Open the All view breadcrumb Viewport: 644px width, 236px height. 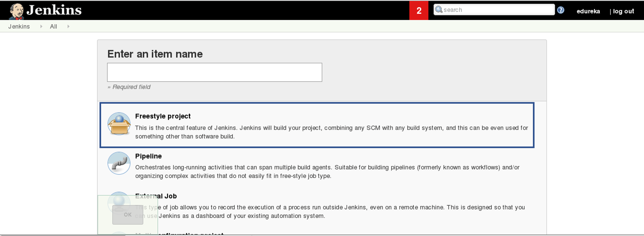click(53, 26)
